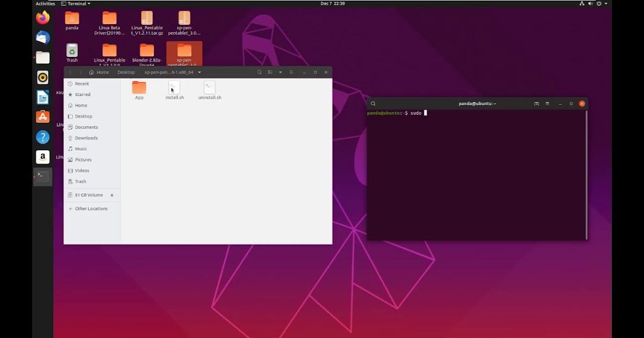Screen dimensions: 644x338
Task: Open Recent in Files sidebar
Action: [92, 84]
